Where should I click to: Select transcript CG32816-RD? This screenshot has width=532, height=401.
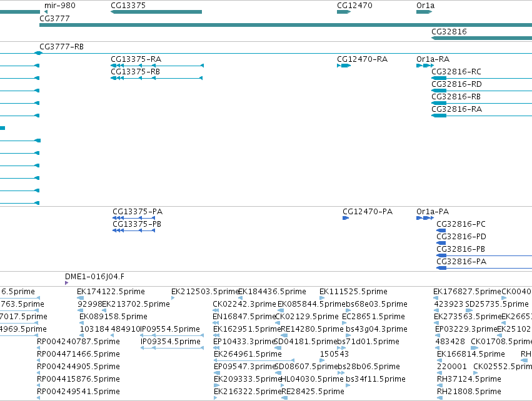tap(456, 84)
